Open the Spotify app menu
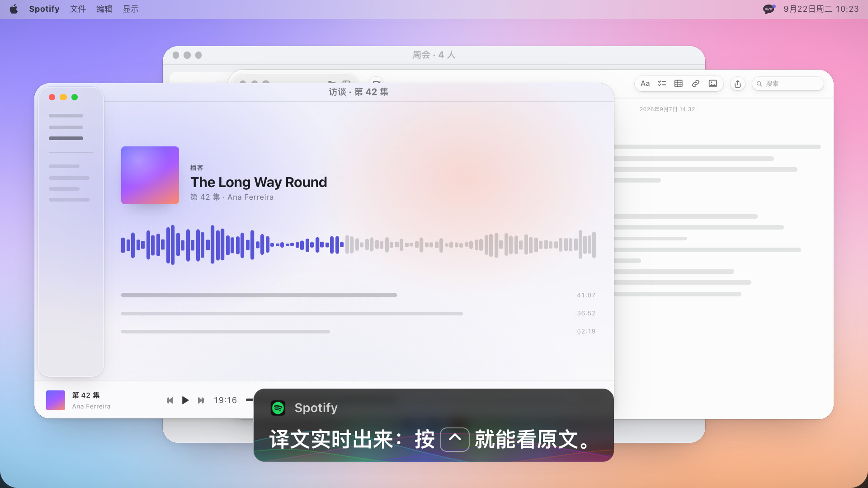This screenshot has height=488, width=868. point(44,9)
